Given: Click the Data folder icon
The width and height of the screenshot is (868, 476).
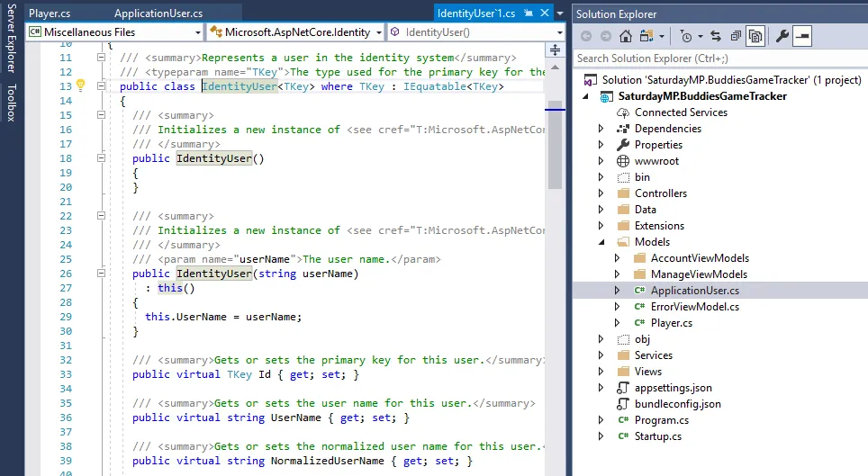Looking at the screenshot, I should (x=623, y=210).
